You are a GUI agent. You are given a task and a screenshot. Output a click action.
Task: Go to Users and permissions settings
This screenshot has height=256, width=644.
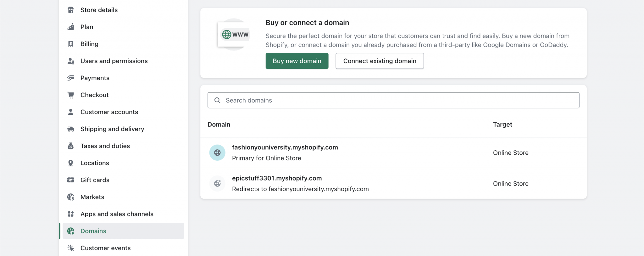pos(114,61)
